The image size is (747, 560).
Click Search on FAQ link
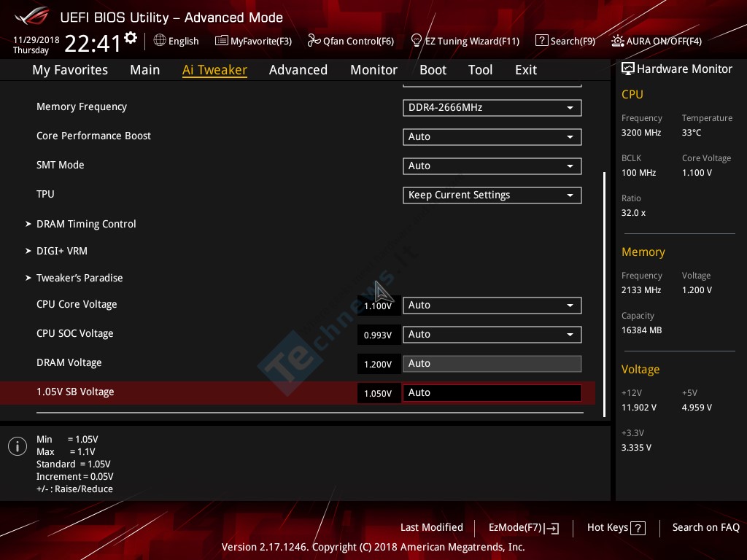pos(705,528)
